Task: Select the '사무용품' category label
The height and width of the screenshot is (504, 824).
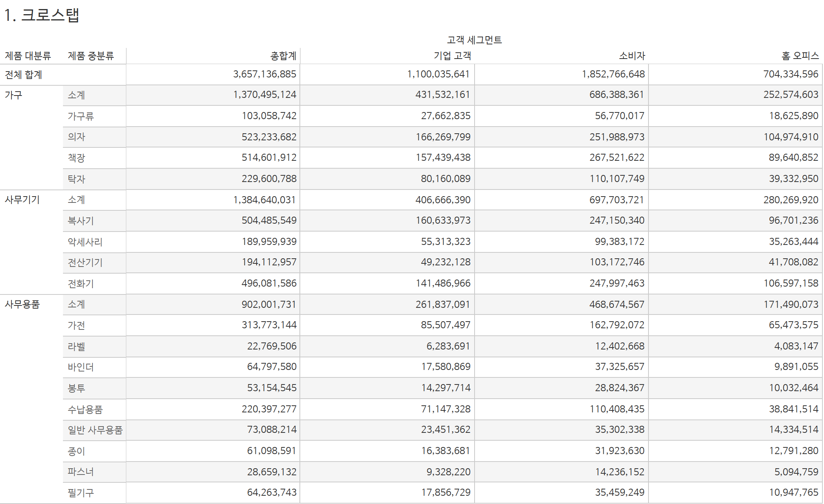Action: (22, 304)
